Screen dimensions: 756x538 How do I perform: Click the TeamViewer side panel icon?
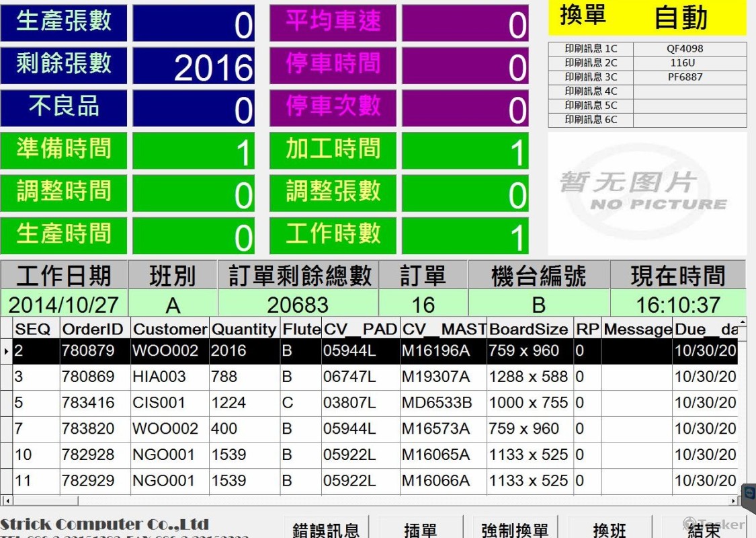pos(749,494)
